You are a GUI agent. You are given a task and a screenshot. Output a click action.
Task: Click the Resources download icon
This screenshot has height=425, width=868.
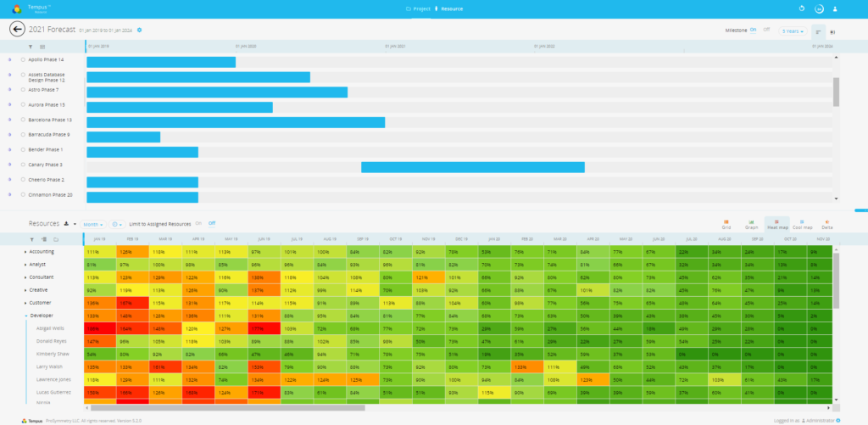coord(66,224)
